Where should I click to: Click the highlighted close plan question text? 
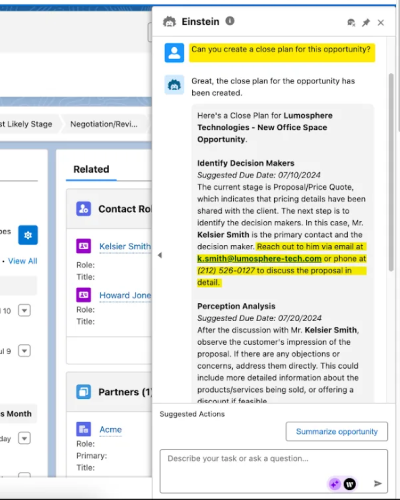[x=281, y=49]
